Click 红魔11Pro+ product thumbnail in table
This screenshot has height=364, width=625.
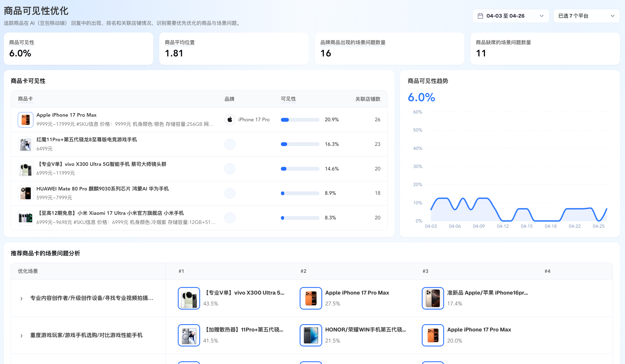coord(26,144)
